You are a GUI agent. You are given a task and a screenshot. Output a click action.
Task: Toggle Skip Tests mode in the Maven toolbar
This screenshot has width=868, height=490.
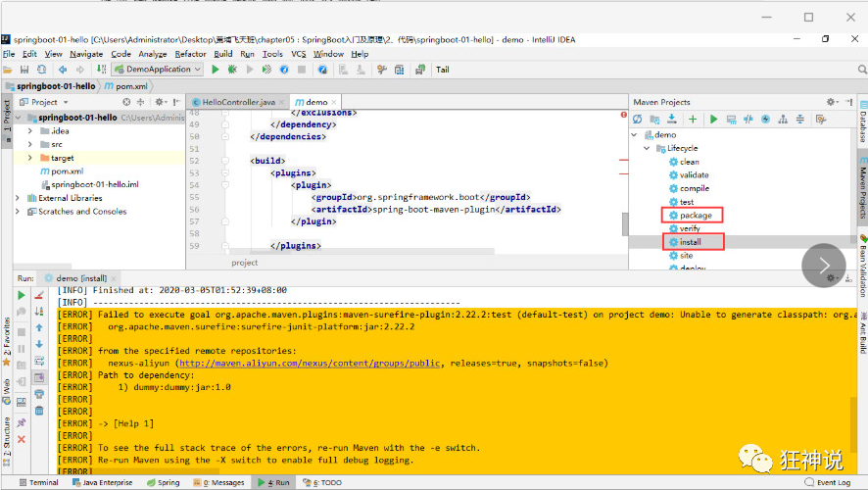765,119
